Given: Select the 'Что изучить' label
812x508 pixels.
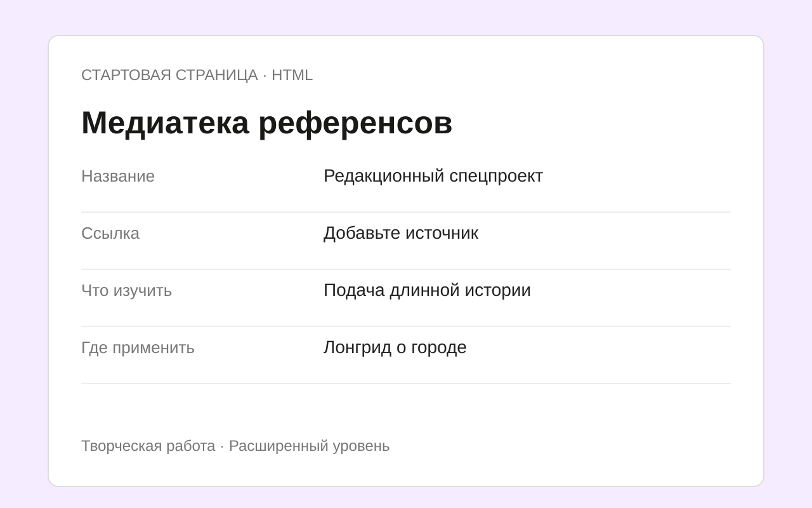Looking at the screenshot, I should 126,291.
